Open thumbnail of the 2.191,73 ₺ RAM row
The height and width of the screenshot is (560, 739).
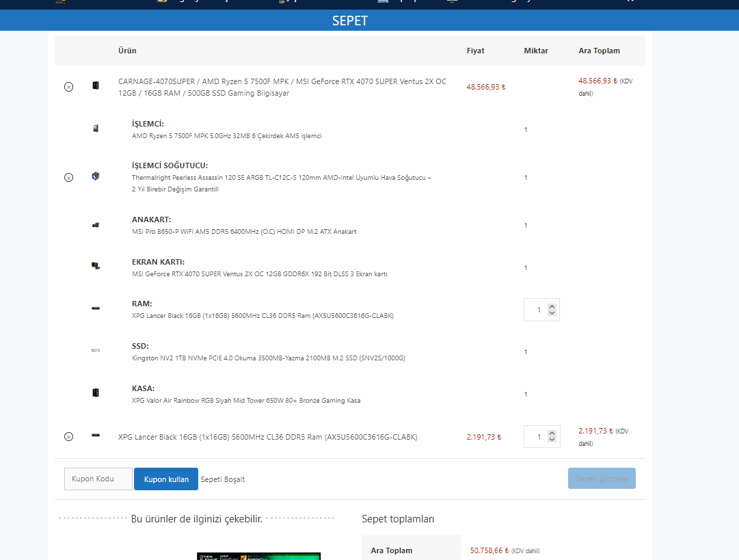pyautogui.click(x=96, y=435)
